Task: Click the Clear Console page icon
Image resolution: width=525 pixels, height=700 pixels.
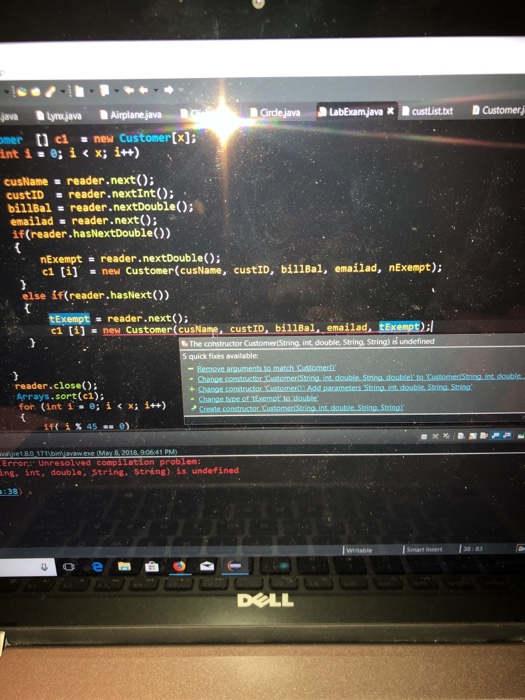Action: (461, 436)
